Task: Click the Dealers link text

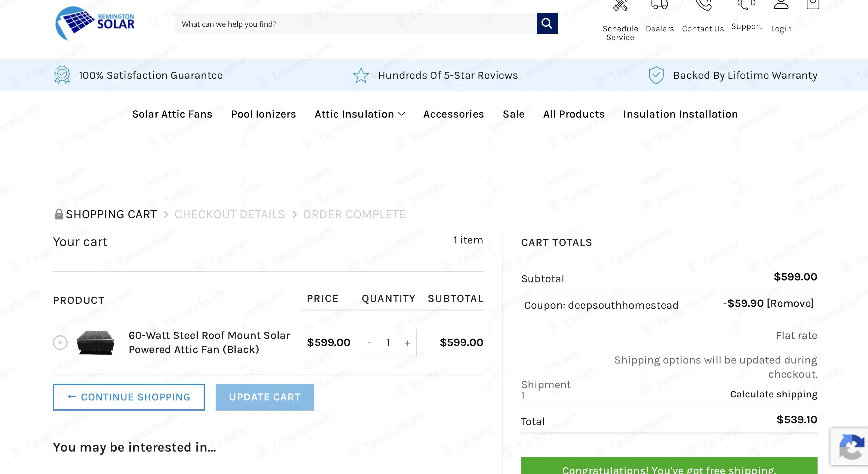Action: click(660, 29)
